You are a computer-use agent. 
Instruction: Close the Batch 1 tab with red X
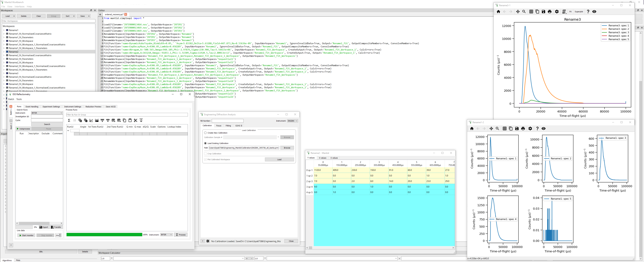(x=11, y=106)
